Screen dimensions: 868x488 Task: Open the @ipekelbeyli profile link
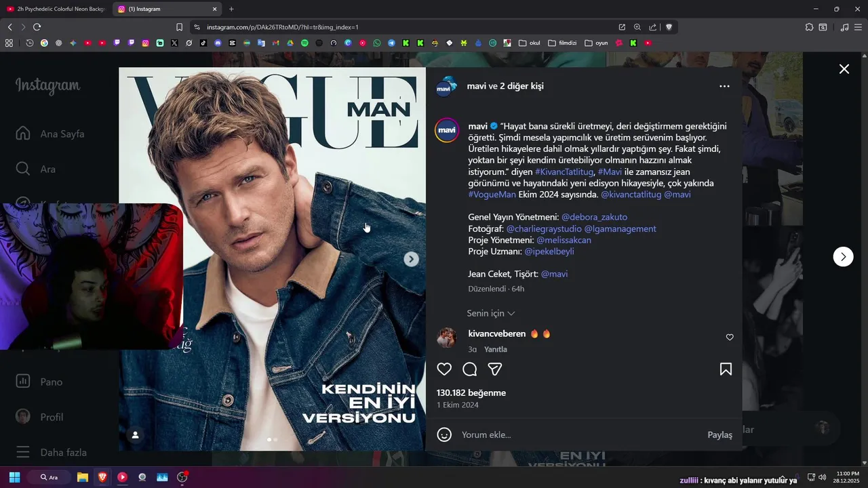click(549, 251)
